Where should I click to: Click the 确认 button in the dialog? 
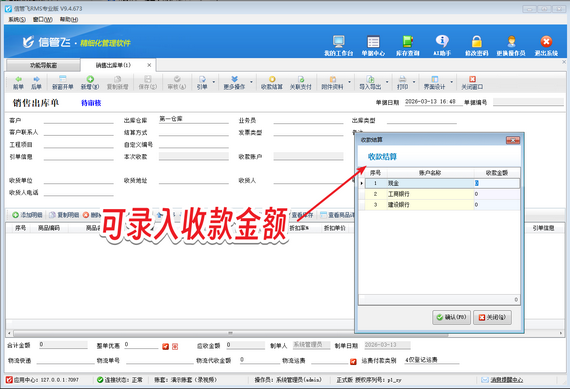(451, 317)
